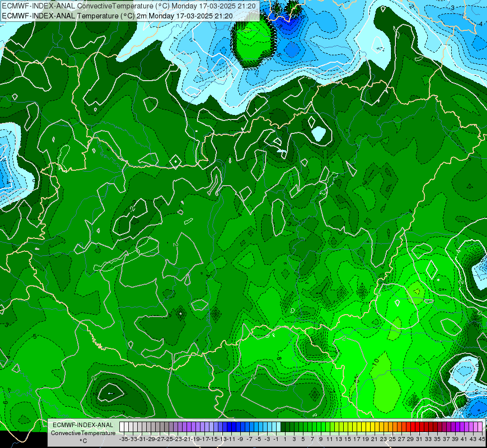Click the 21 value in the legend
487x448 pixels.
click(375, 439)
